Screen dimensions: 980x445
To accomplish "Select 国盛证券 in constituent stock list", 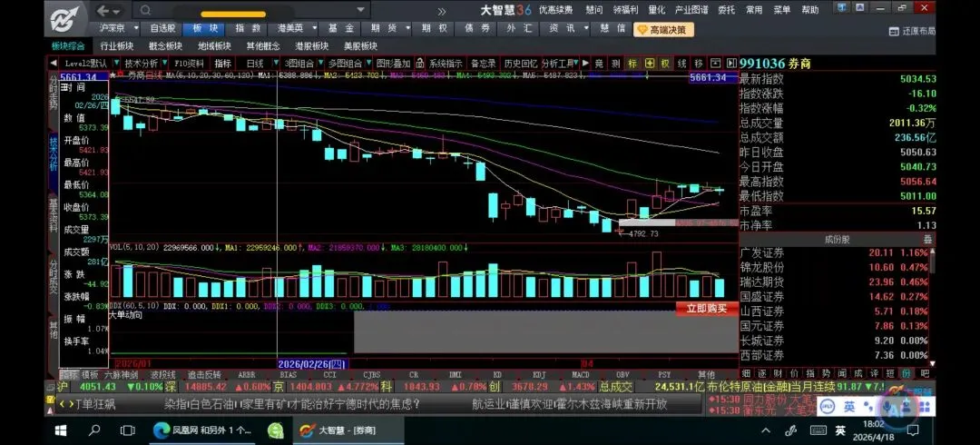I will click(761, 297).
